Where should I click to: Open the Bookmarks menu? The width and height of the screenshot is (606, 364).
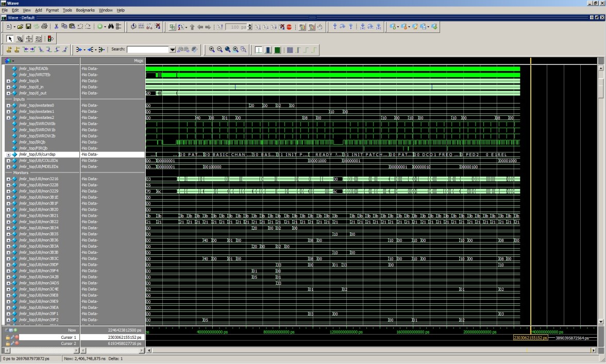85,10
